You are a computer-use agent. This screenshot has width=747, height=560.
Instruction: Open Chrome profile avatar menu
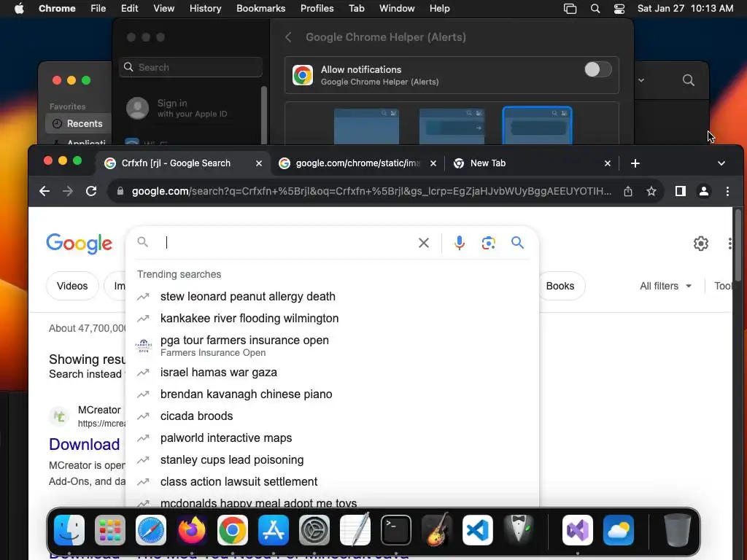coord(704,191)
